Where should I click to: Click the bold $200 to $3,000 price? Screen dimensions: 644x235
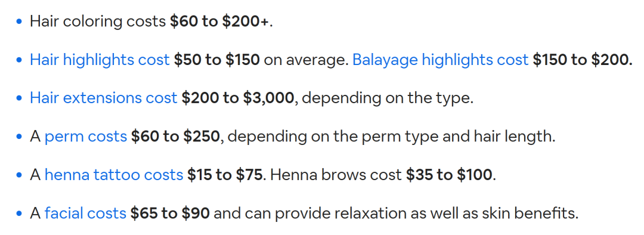[238, 98]
